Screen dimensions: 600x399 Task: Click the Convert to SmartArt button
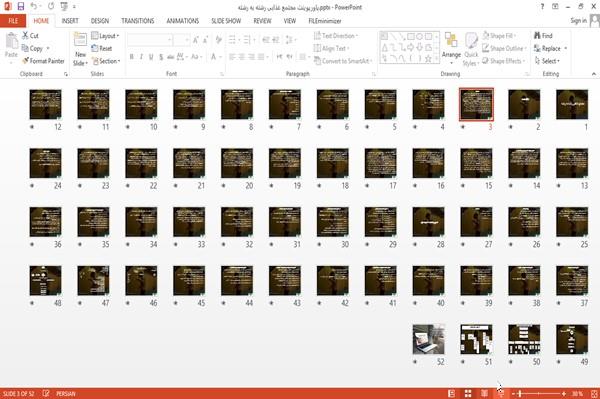(x=343, y=61)
